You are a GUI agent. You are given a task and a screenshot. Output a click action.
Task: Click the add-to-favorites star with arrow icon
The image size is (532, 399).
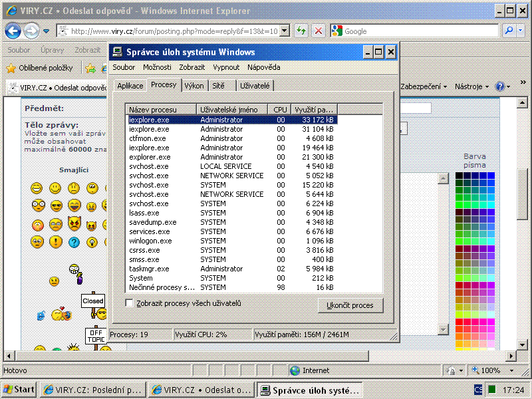point(90,68)
